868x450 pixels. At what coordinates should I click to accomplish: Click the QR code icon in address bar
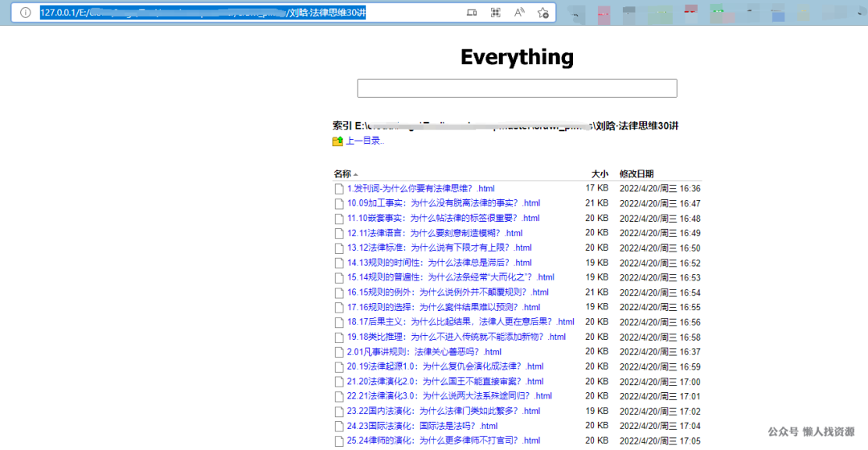pos(495,12)
